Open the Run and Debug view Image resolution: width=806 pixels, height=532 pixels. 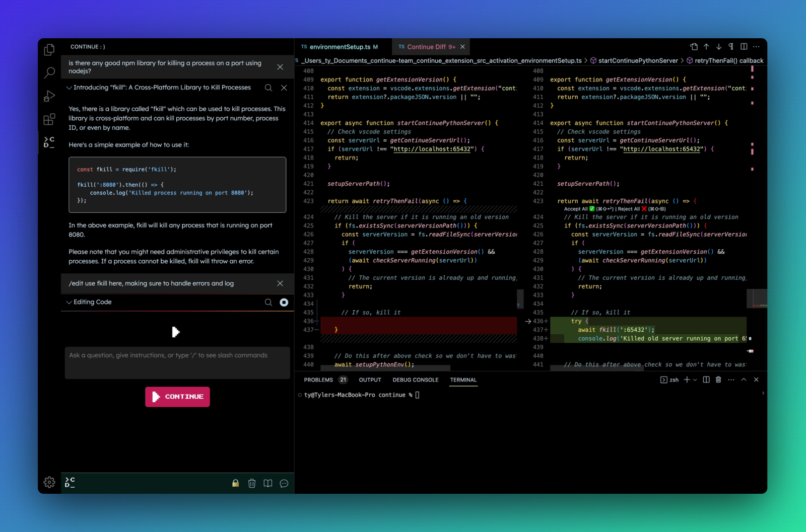click(x=49, y=96)
